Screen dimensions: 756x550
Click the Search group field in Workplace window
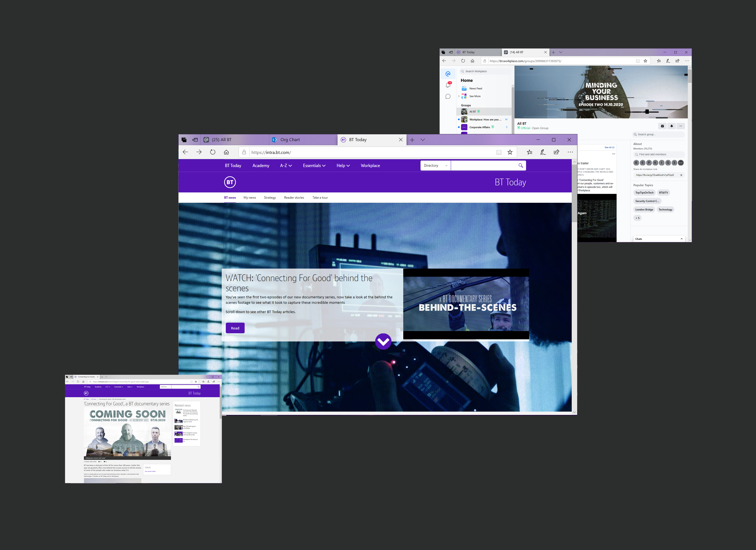coord(658,134)
